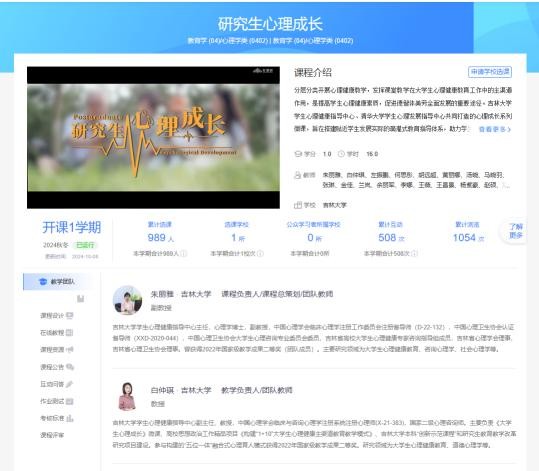The width and height of the screenshot is (539, 471).
Task: Click the 已运行 status badge
Action: click(x=85, y=245)
